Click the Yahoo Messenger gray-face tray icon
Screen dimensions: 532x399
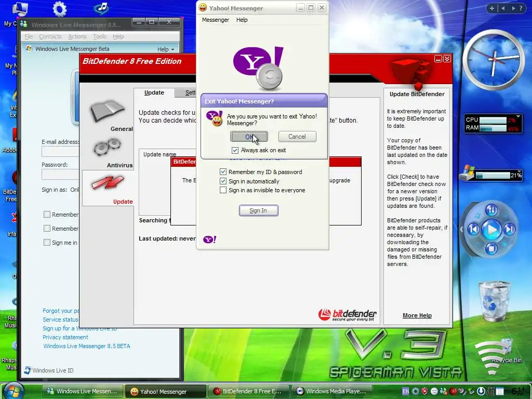point(434,392)
